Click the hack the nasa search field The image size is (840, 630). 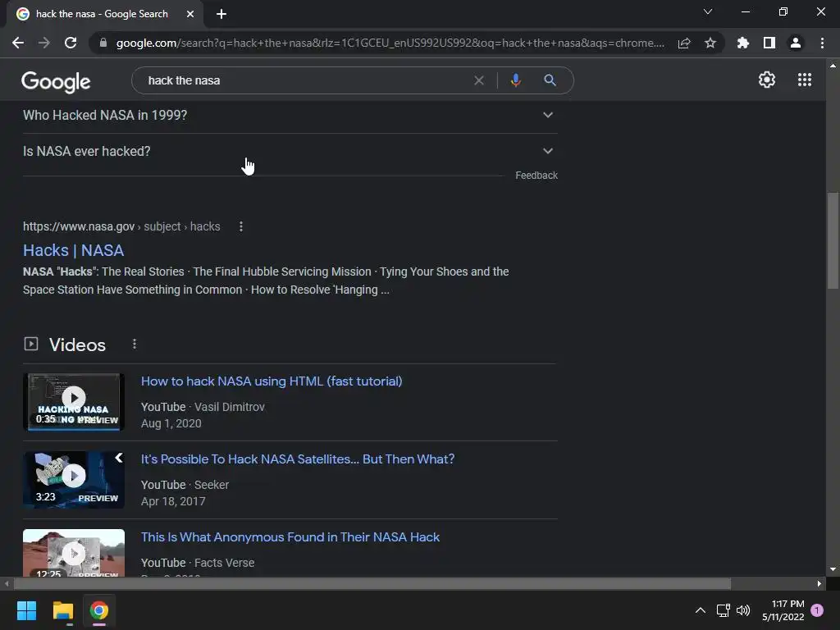[305, 80]
